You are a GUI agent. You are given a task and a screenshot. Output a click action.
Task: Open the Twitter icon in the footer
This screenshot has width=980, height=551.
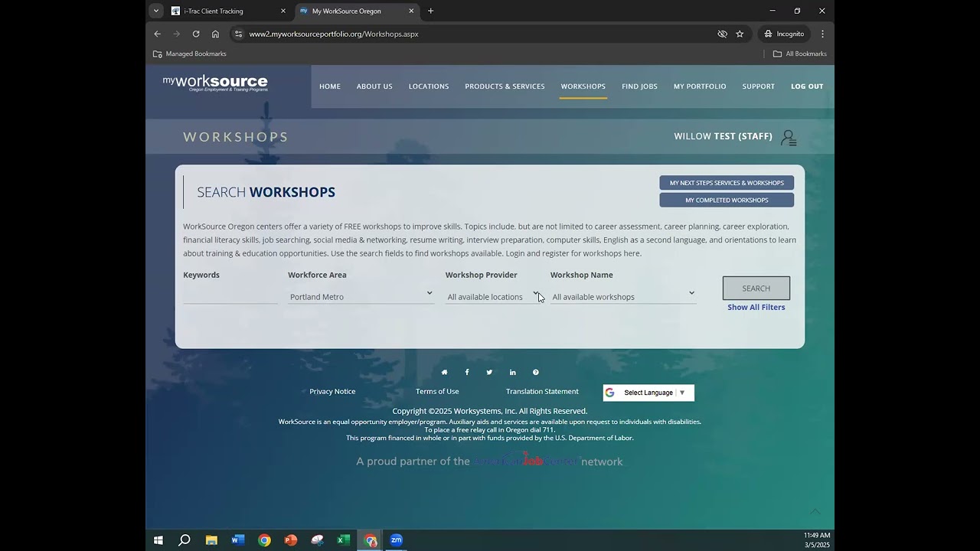[489, 373]
